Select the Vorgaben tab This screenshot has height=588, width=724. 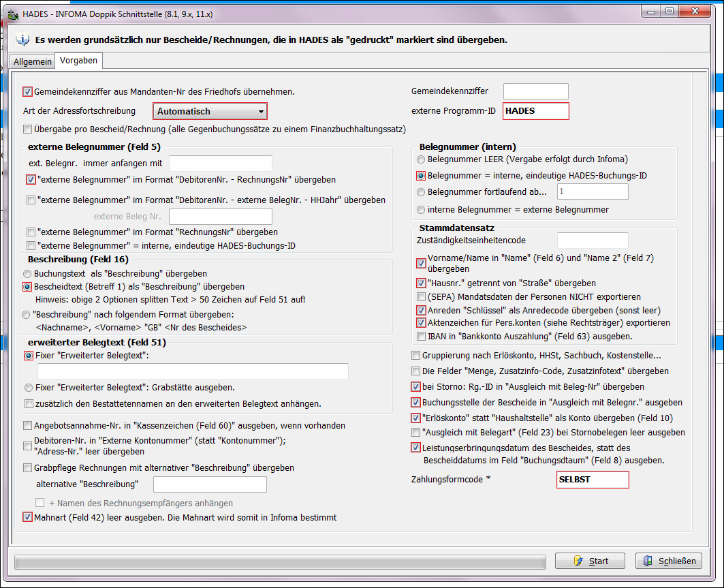(78, 61)
